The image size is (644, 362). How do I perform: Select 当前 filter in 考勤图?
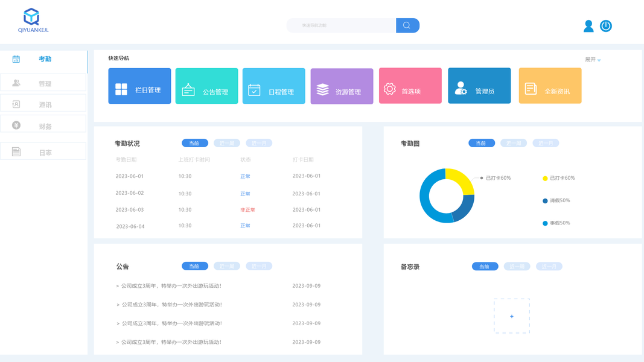482,143
